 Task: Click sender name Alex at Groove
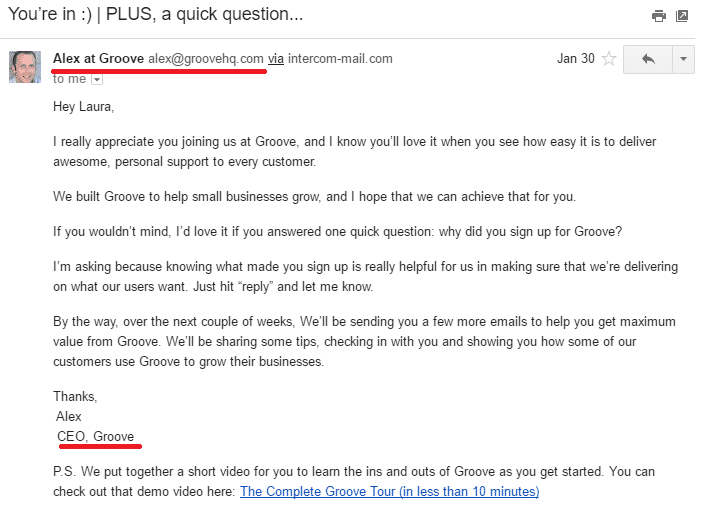98,59
